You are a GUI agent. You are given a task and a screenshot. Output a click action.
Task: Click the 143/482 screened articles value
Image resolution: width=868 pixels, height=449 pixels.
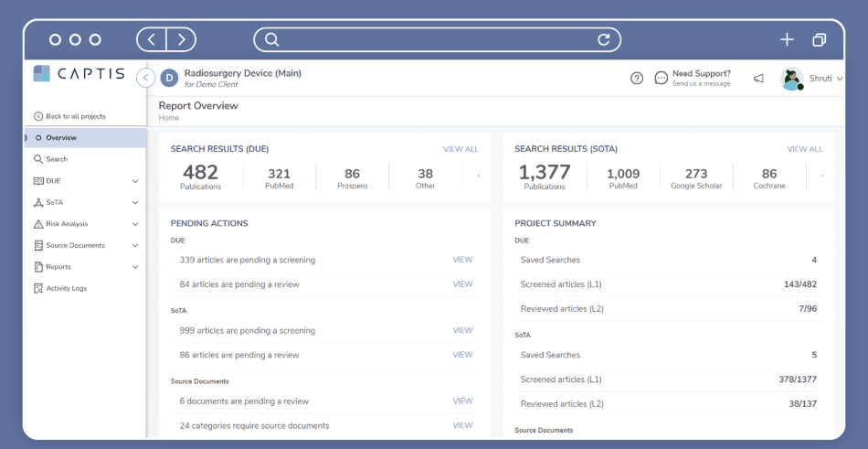click(800, 284)
